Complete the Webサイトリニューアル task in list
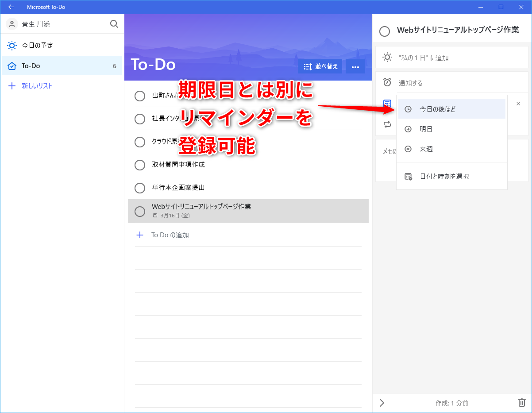532x413 pixels. [140, 211]
